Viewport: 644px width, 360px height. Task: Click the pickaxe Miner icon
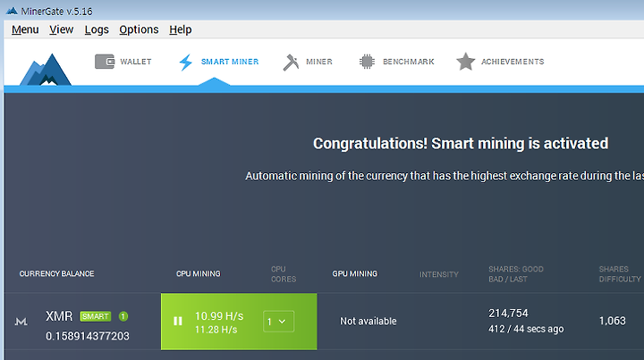(291, 63)
